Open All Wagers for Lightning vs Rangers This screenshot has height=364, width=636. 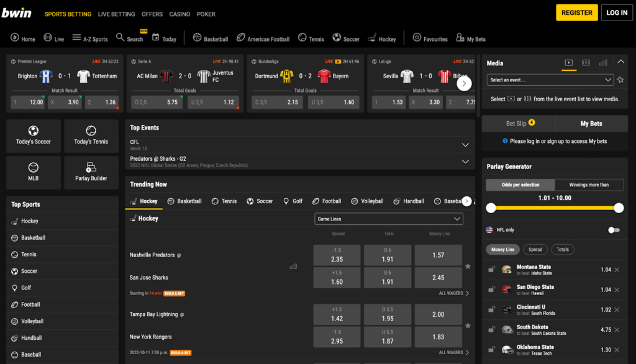pyautogui.click(x=453, y=353)
